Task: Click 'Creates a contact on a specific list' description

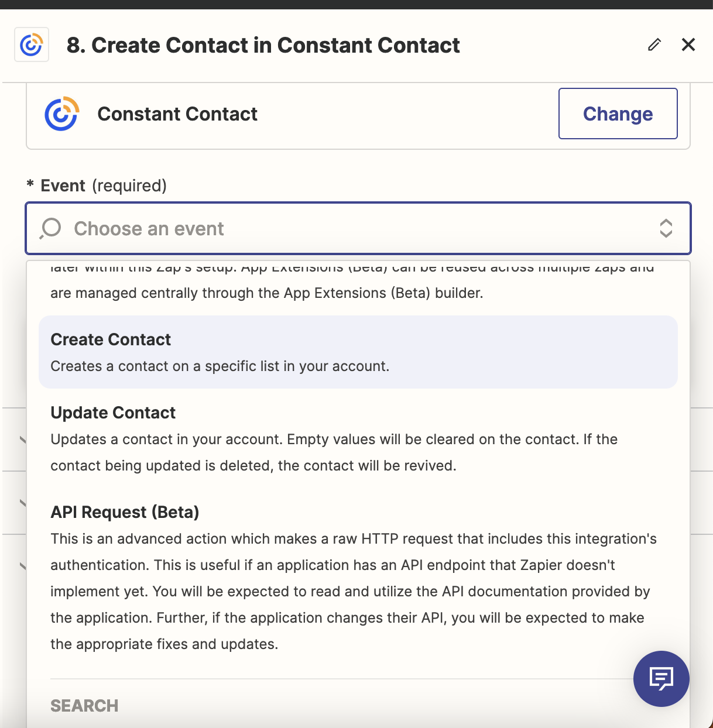Action: (x=220, y=366)
